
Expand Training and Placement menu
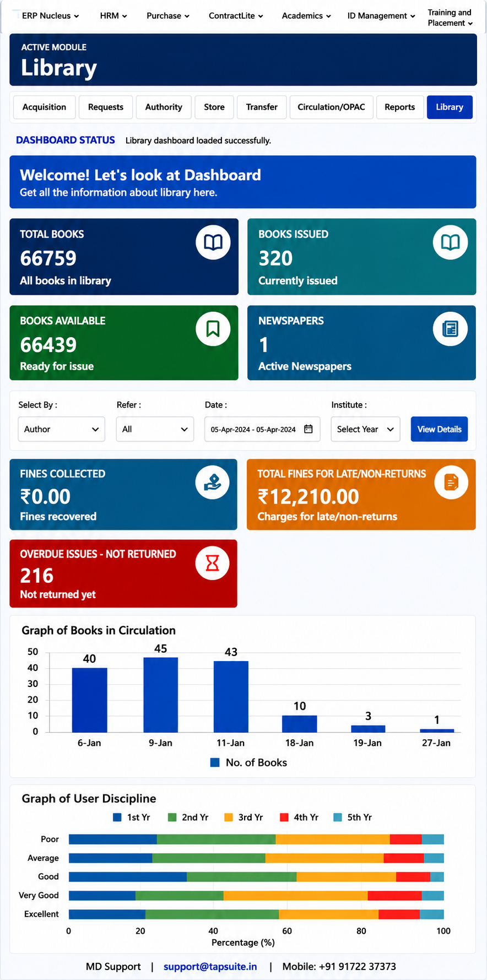(x=450, y=18)
